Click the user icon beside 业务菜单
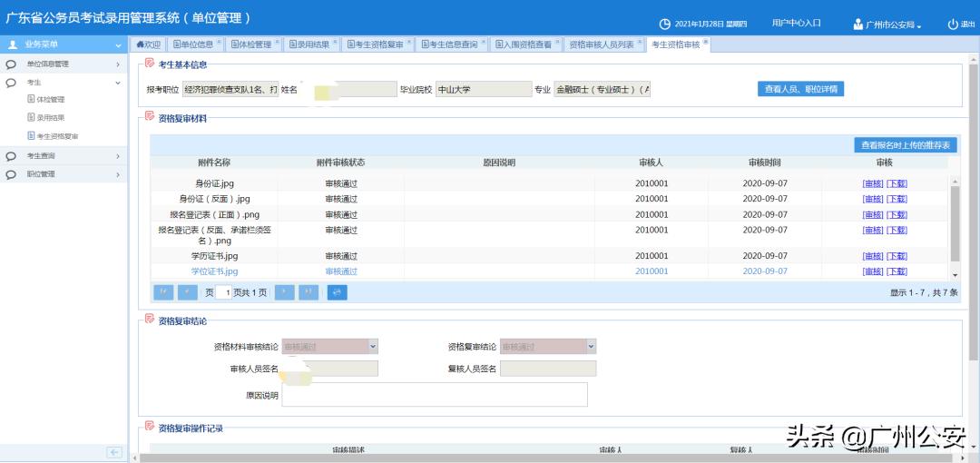This screenshot has width=980, height=463. click(12, 44)
